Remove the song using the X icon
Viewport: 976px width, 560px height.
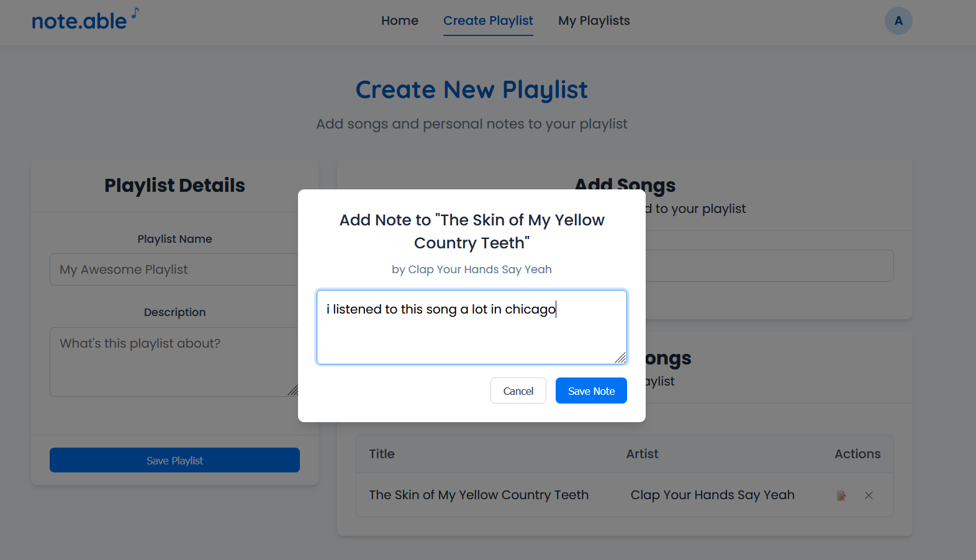pyautogui.click(x=869, y=495)
